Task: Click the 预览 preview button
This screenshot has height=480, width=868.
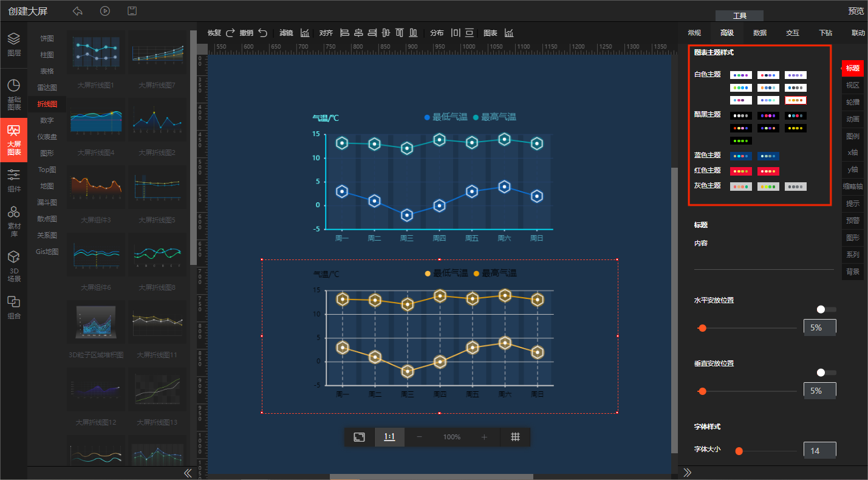Action: pyautogui.click(x=856, y=11)
